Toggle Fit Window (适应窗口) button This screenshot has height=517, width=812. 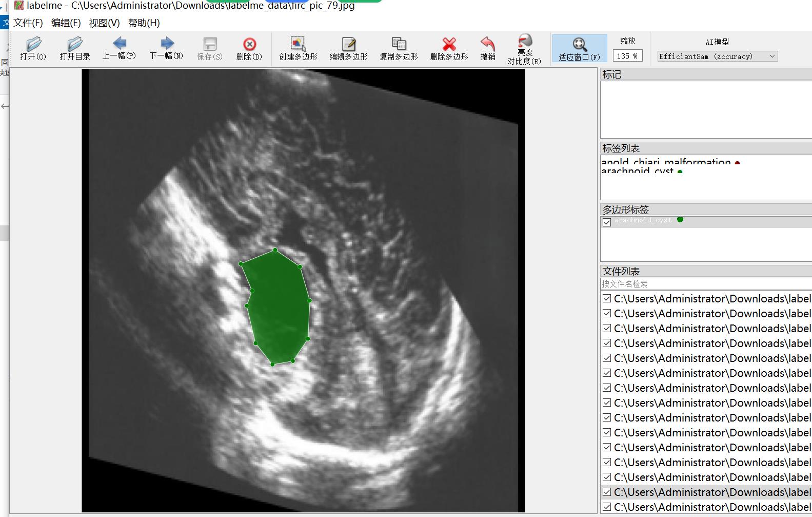click(580, 49)
